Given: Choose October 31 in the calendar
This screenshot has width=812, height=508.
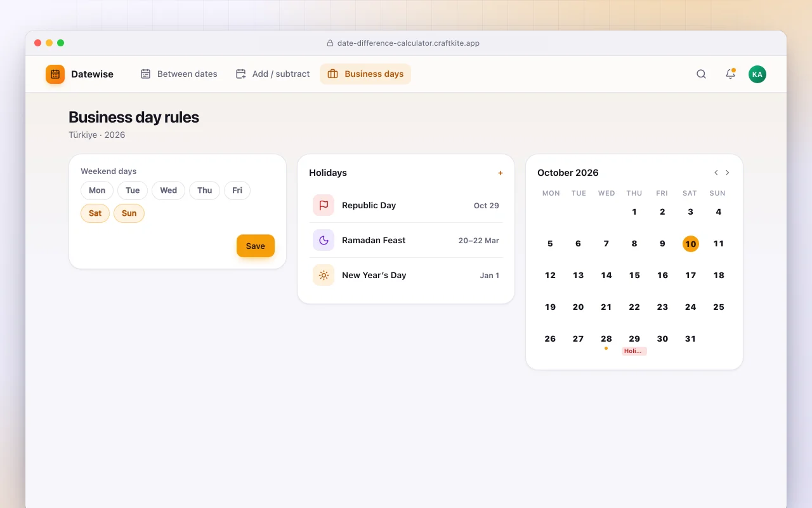Looking at the screenshot, I should [x=690, y=339].
